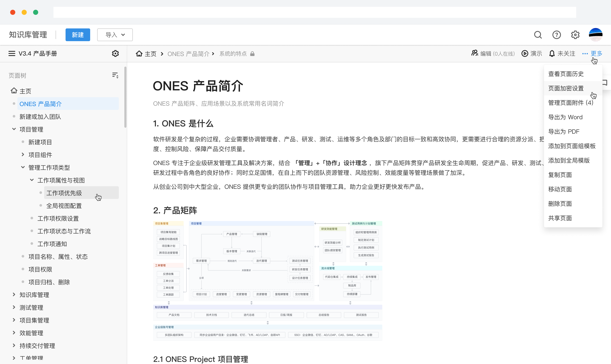Click the sort icon next to 页面树
The width and height of the screenshot is (611, 364).
click(115, 75)
